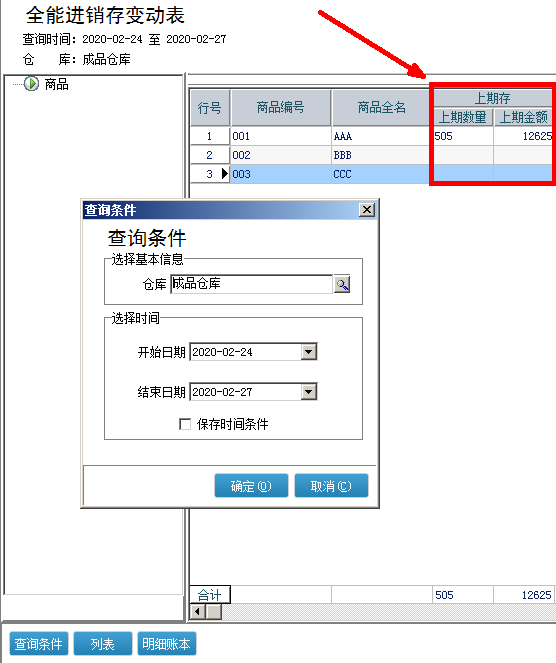Open 查询条件 from the bottom toolbar
556x663 pixels.
(x=38, y=644)
